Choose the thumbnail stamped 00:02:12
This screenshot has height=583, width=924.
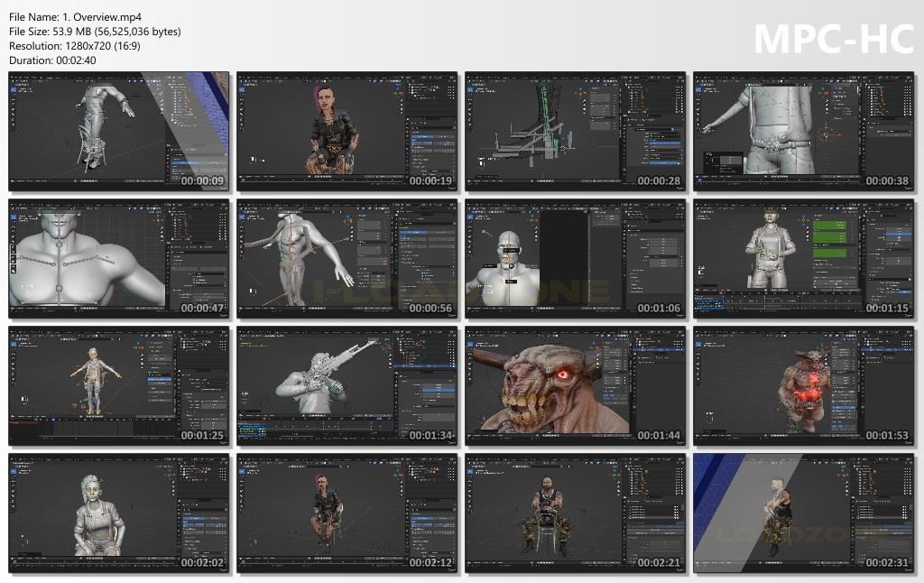(346, 514)
